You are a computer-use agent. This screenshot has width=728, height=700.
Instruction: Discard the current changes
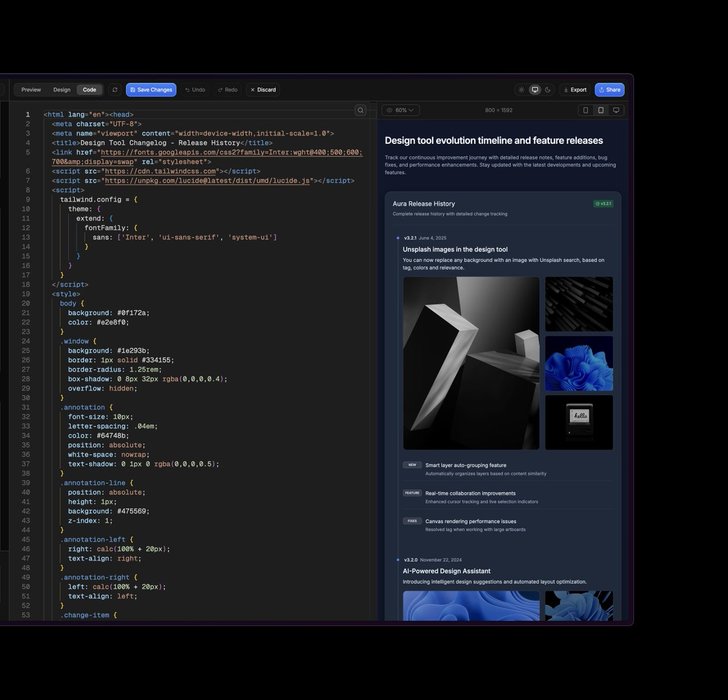click(x=262, y=90)
